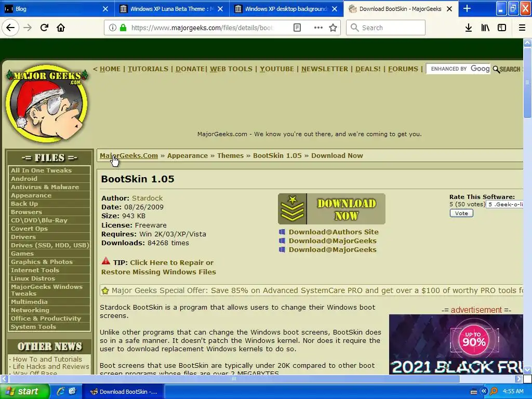Open Graphics & Photos category
Screen dimensions: 532x399
click(42, 262)
